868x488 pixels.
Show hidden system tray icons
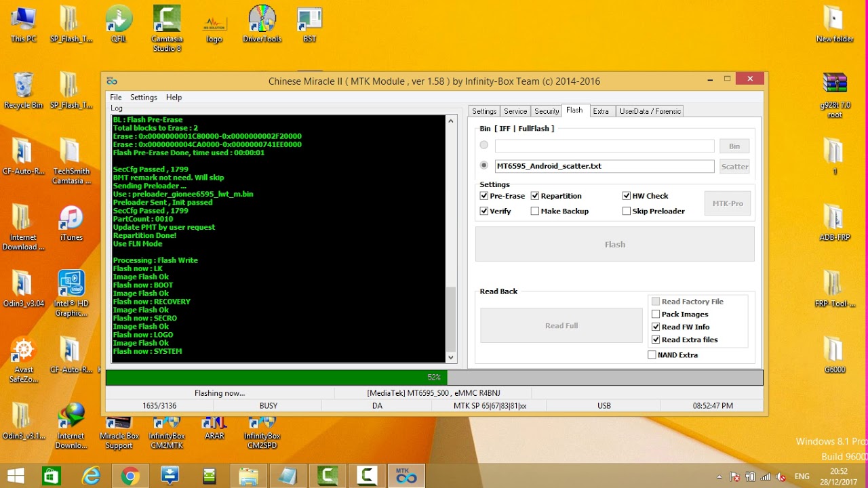point(719,477)
